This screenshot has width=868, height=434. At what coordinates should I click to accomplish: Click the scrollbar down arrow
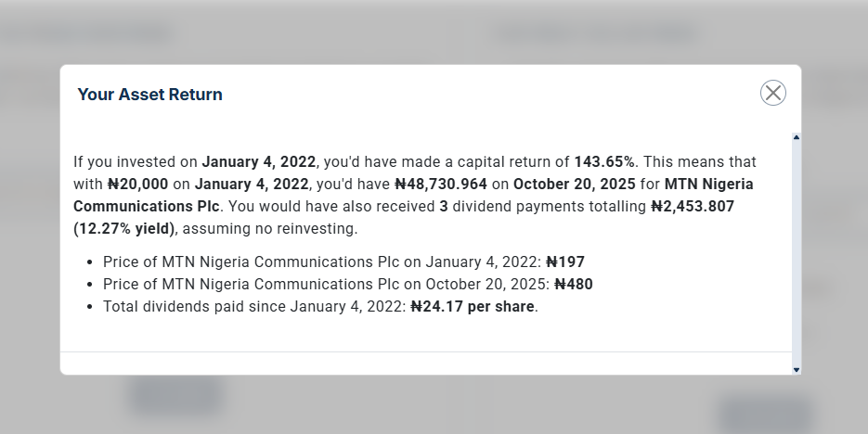tap(797, 369)
